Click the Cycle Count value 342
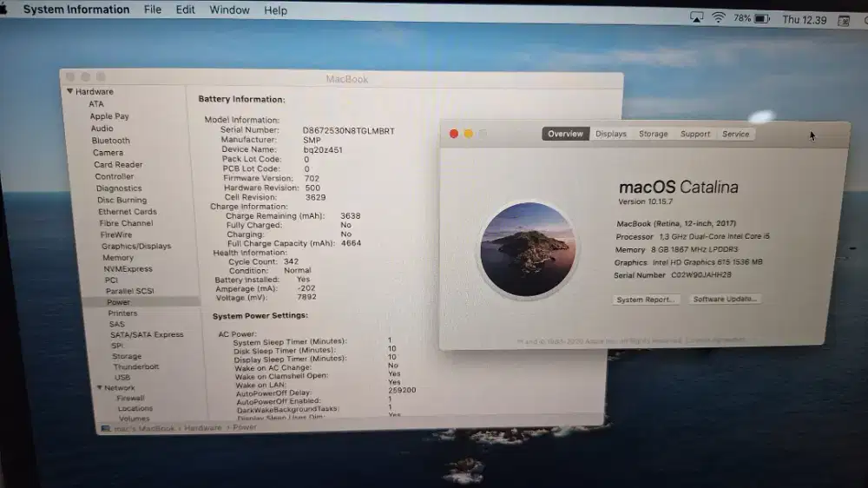The height and width of the screenshot is (488, 868). [x=291, y=261]
